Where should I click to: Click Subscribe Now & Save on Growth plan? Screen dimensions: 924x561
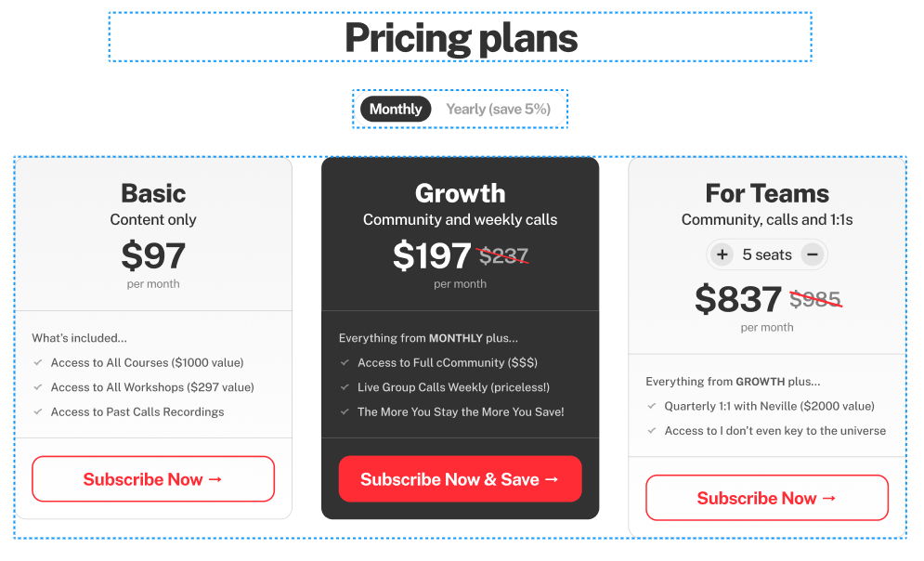(x=460, y=478)
